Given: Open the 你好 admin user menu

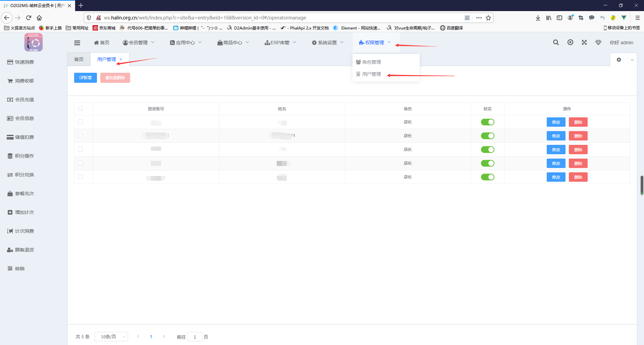Looking at the screenshot, I should click(x=621, y=43).
